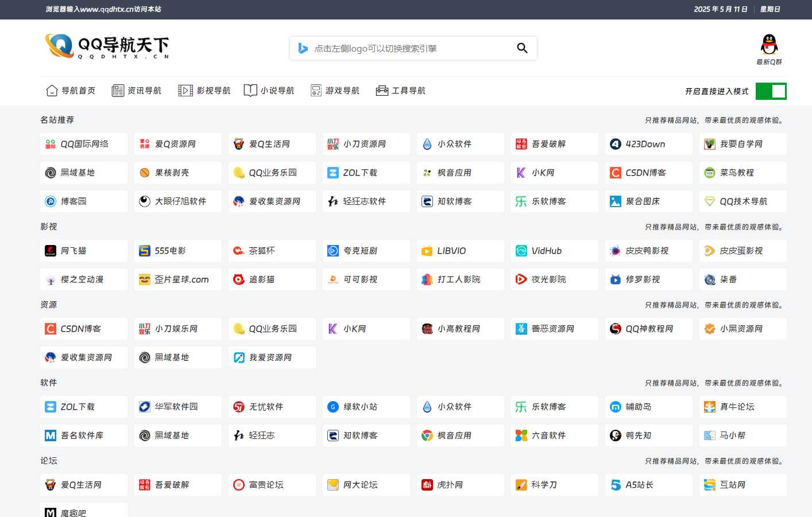The image size is (812, 517).
Task: Open the 资讯导航 menu item
Action: coord(137,91)
